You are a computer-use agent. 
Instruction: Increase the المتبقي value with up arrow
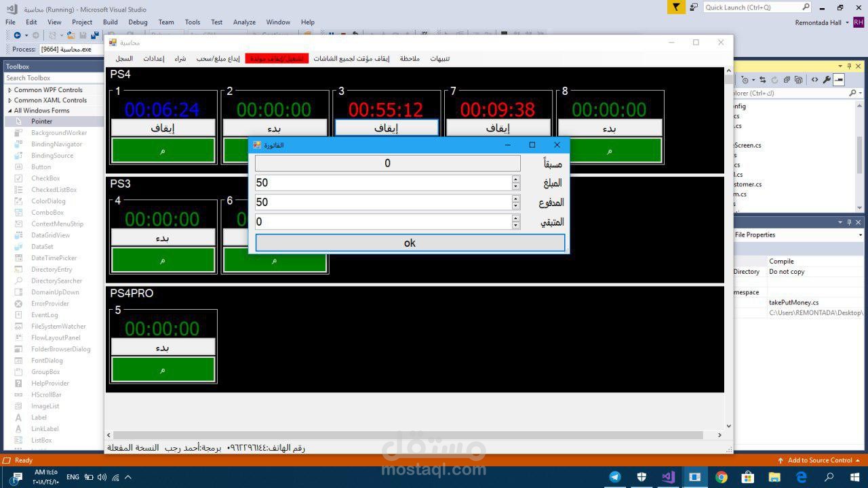(x=515, y=218)
